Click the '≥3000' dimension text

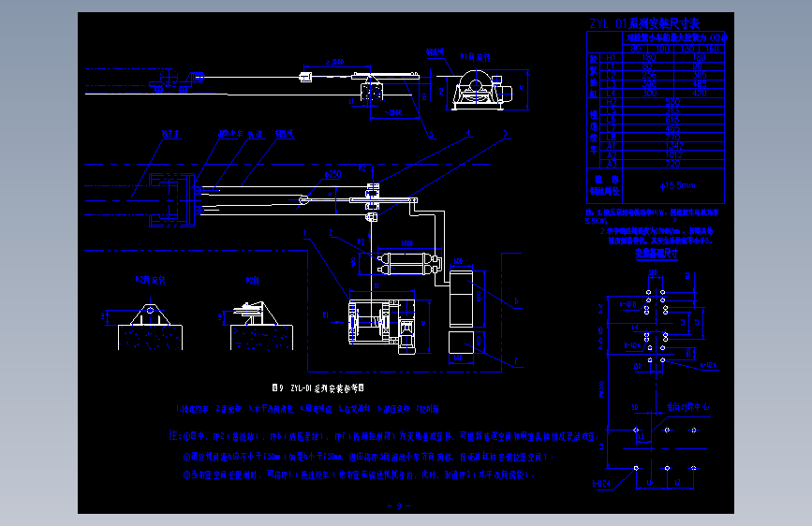tap(335, 62)
